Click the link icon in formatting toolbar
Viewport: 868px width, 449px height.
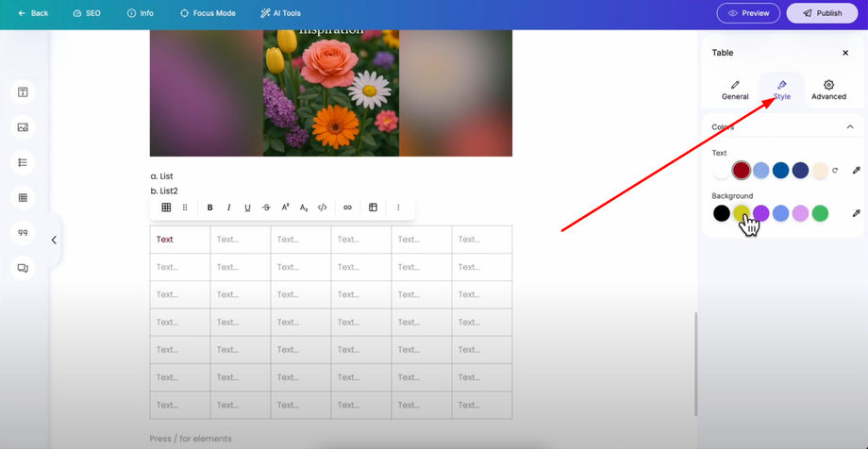347,208
